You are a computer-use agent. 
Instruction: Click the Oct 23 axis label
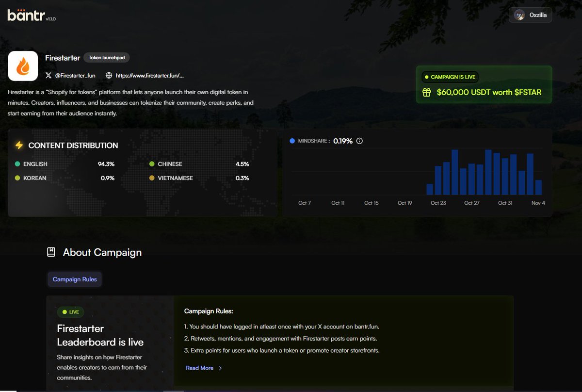coord(438,203)
